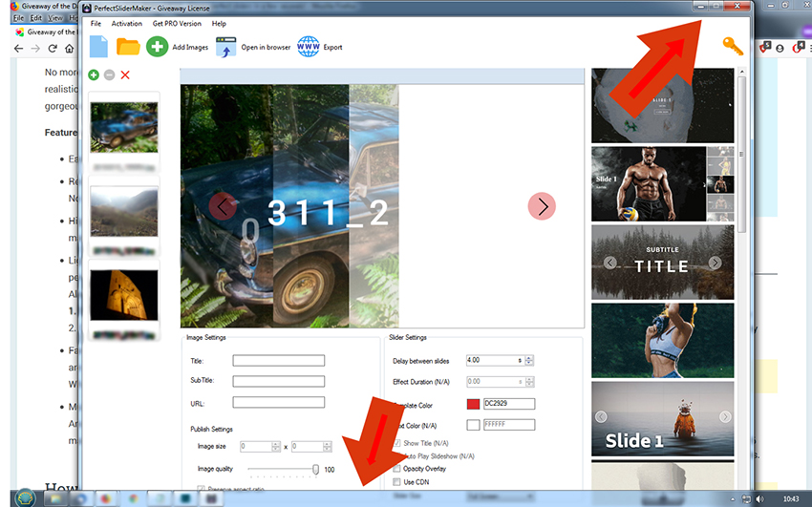Screen dimensions: 812x507
Task: Click the Image size height spinner arrows
Action: pos(327,447)
